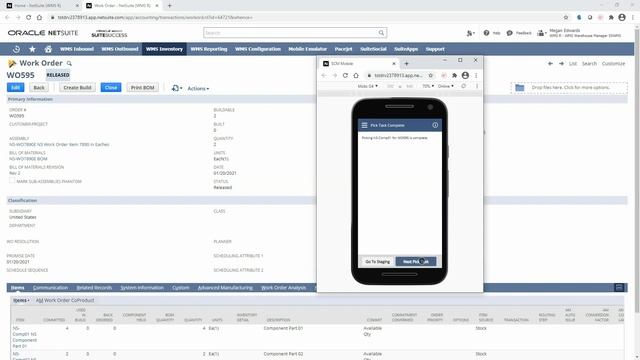
Task: Open extensions puzzle icon in SCM Mobile window
Action: (x=454, y=76)
